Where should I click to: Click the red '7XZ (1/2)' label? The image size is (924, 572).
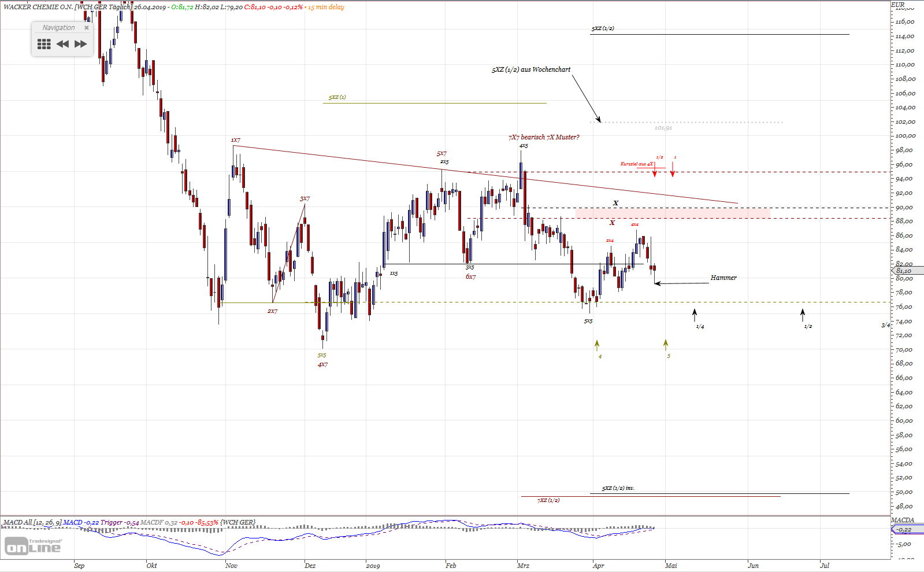click(548, 500)
